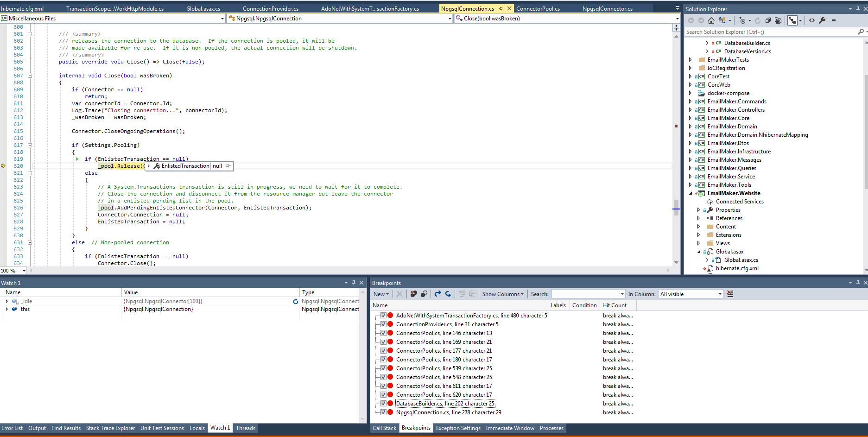
Task: Click Pending Changes Filter clock icon
Action: [743, 20]
